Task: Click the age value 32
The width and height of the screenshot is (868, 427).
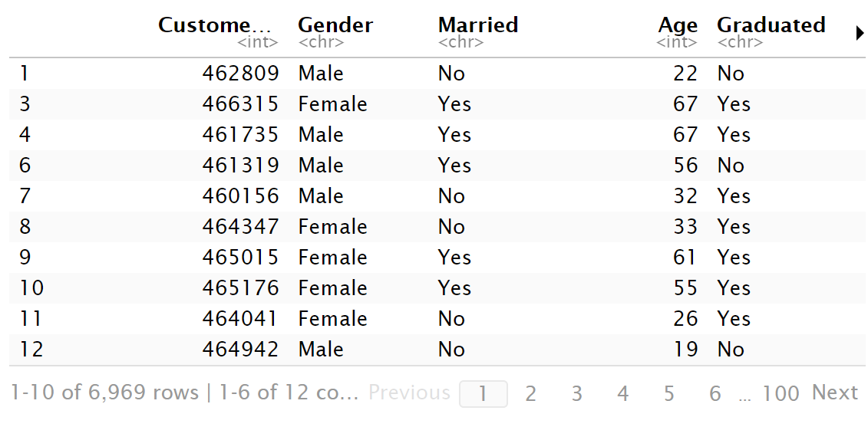Action: [685, 196]
